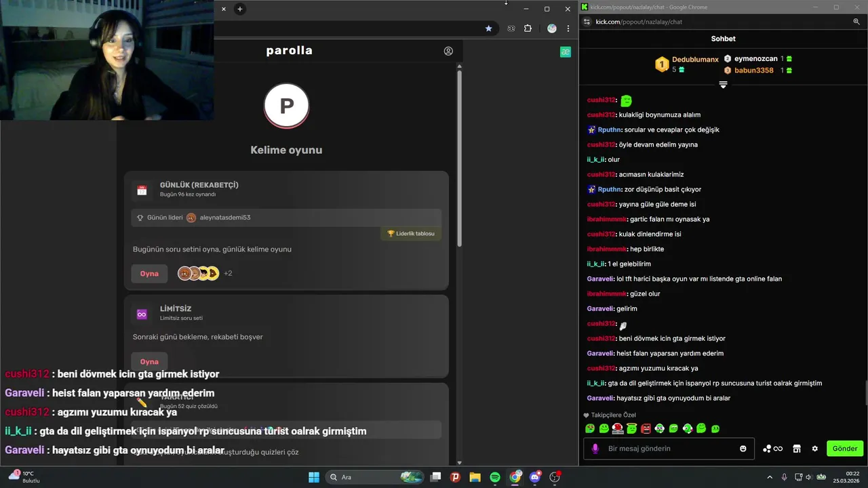Click username Garaveli on the heist message
The height and width of the screenshot is (488, 868).
coord(600,354)
